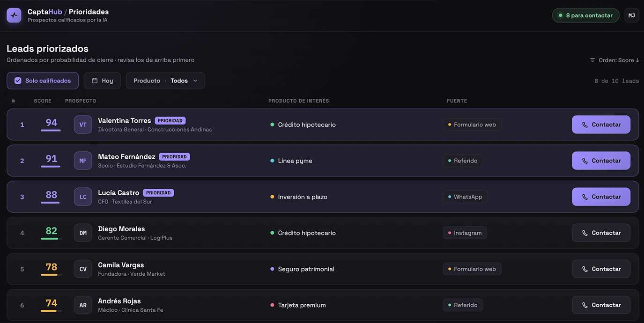Click the phone icon in Diego Morales's row

[585, 233]
